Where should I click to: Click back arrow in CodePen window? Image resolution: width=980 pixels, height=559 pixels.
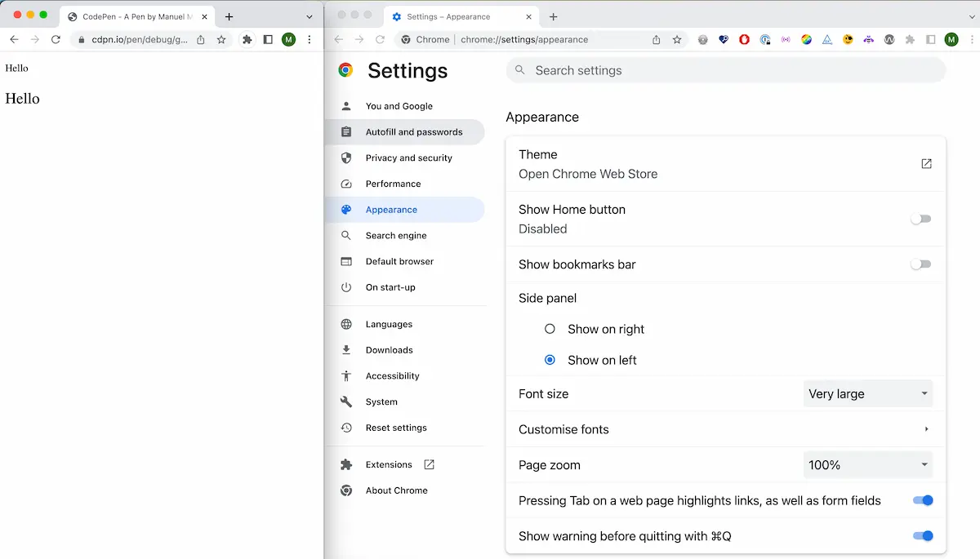click(14, 39)
